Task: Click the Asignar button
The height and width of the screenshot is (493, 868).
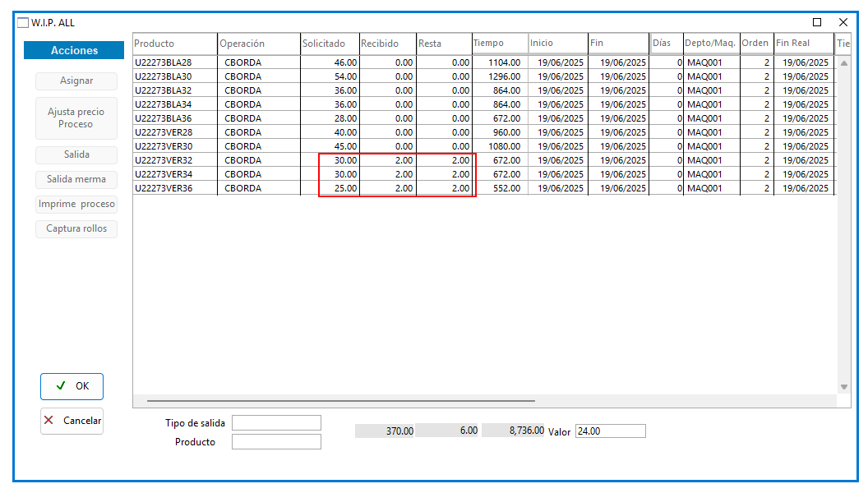Action: pyautogui.click(x=76, y=81)
